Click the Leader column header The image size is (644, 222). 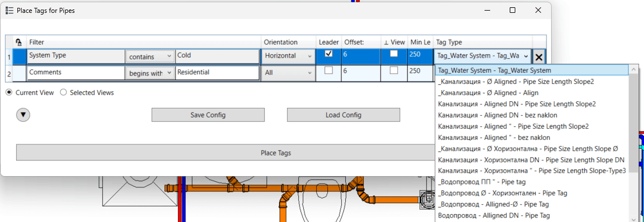pyautogui.click(x=328, y=42)
